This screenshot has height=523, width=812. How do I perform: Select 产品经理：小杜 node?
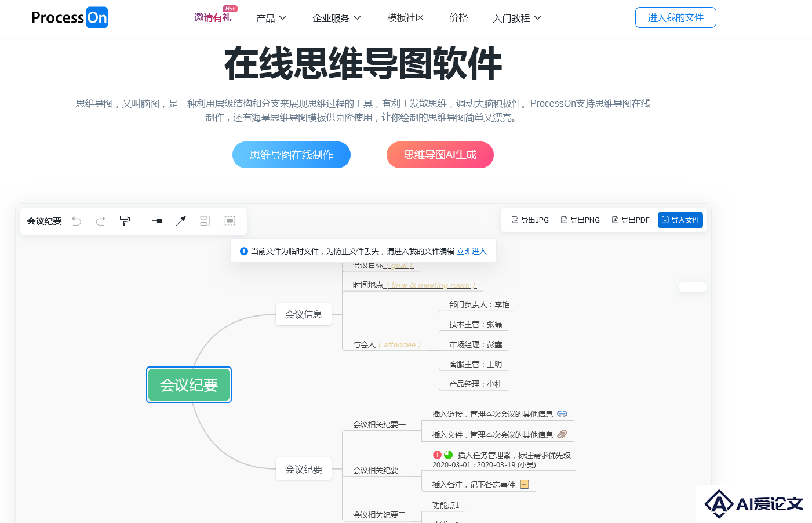pos(476,384)
